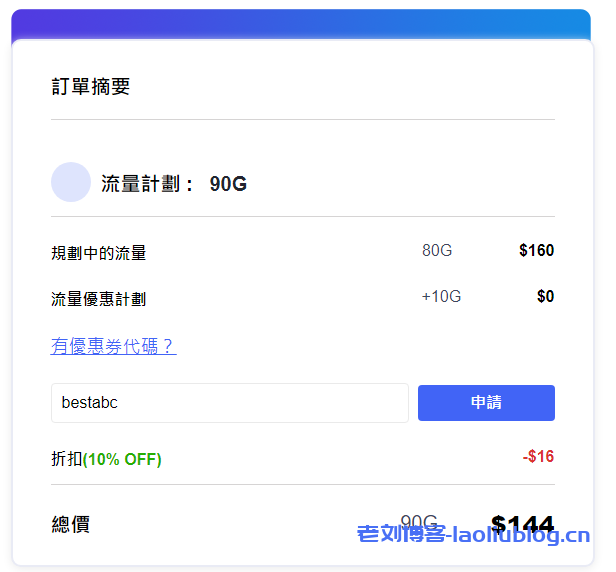This screenshot has height=572, width=616.
Task: Select the 流量計劃： 90G title text
Action: 173,184
